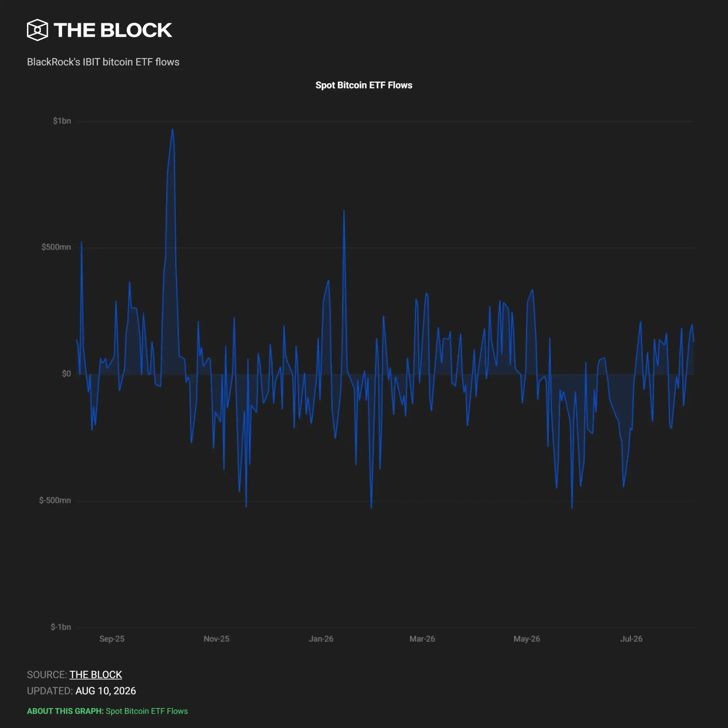Click the Nov-25 x-axis marker
The width and height of the screenshot is (728, 728).
click(x=216, y=639)
